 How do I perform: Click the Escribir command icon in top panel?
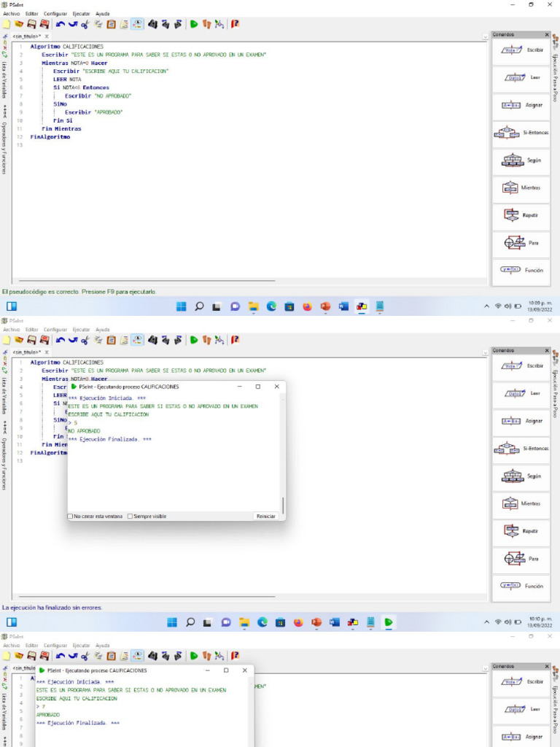click(521, 50)
